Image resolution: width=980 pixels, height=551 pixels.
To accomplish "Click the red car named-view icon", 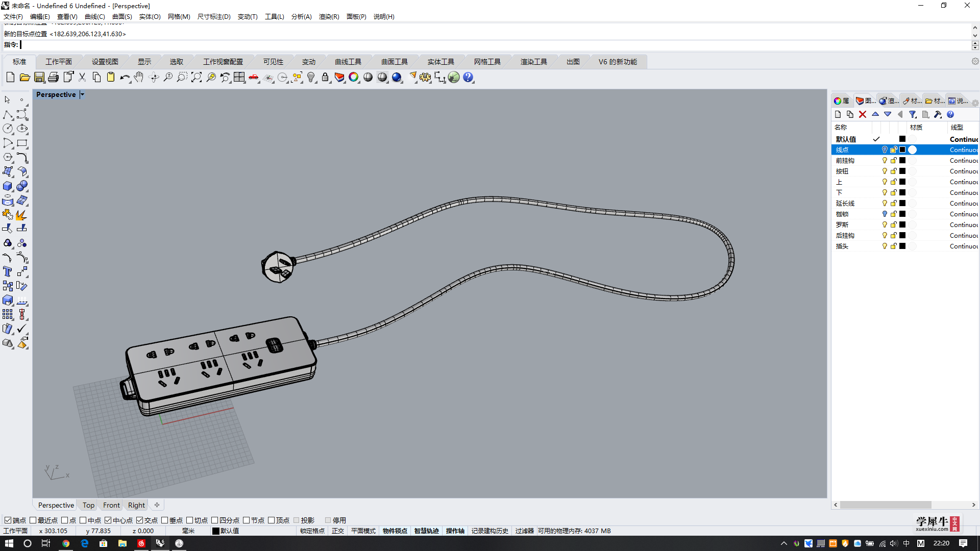I will [x=254, y=77].
